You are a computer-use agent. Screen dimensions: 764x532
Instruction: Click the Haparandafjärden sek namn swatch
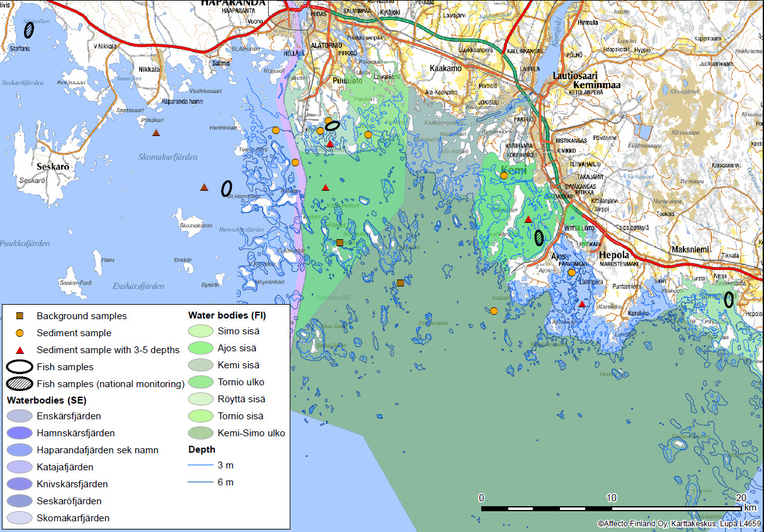point(19,450)
